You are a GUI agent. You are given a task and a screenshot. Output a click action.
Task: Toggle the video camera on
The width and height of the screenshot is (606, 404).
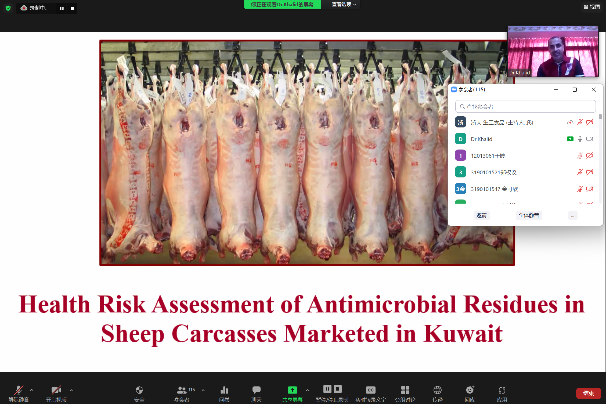pos(56,388)
